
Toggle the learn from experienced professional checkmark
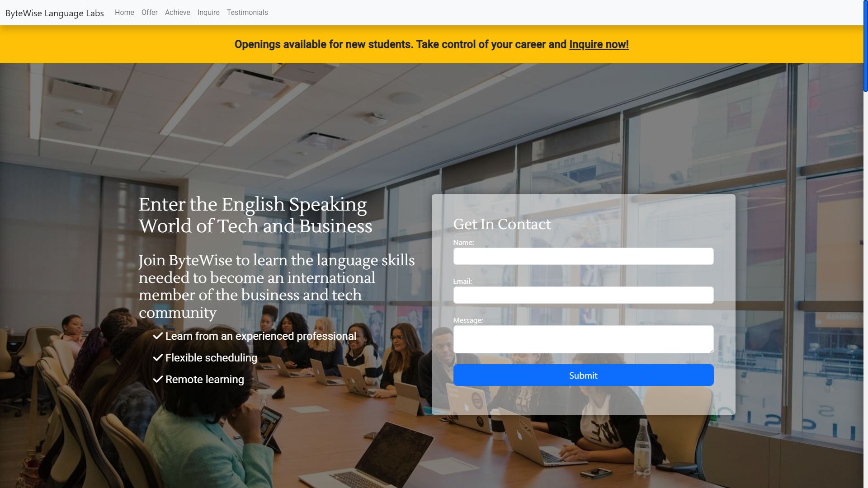pyautogui.click(x=158, y=335)
